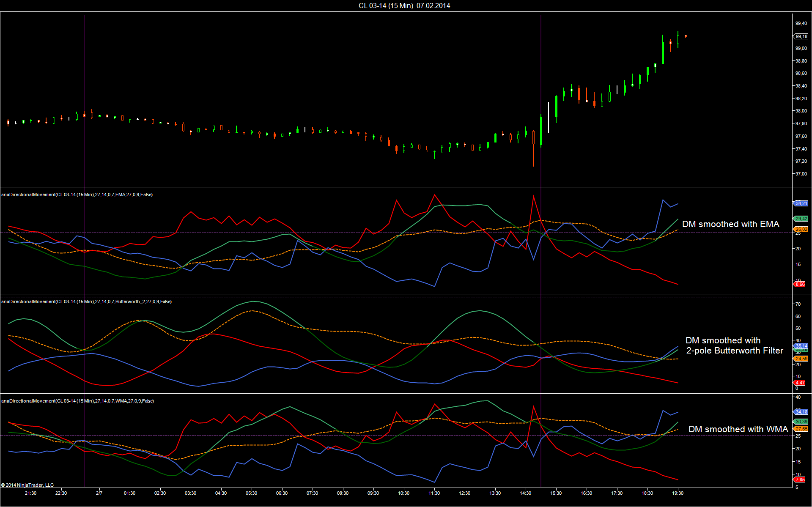This screenshot has height=507, width=812.
Task: Click the red 8,66 value marker
Action: click(800, 284)
